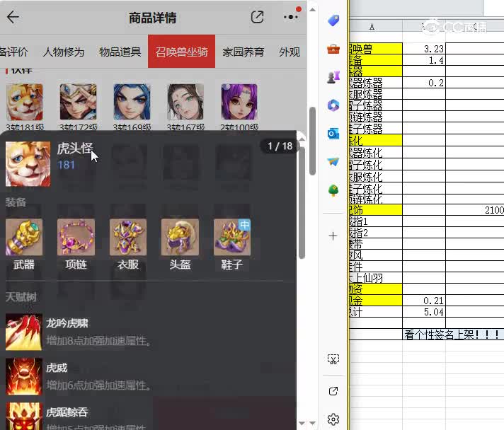Open the paper plane sidebar icon
504x430 pixels.
(333, 161)
